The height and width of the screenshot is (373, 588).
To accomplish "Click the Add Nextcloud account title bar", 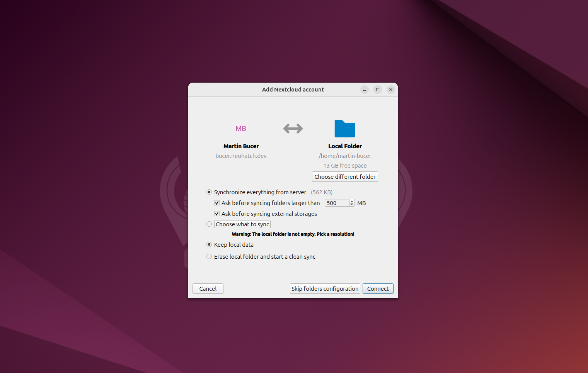I will point(293,90).
